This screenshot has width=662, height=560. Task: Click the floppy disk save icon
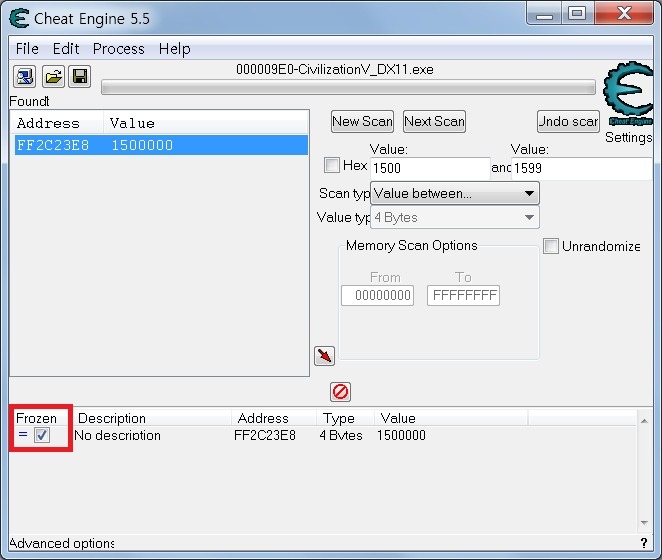[80, 77]
